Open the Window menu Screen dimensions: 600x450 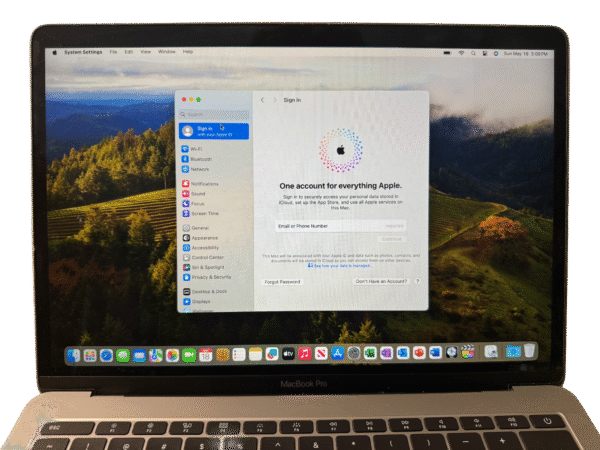(166, 52)
